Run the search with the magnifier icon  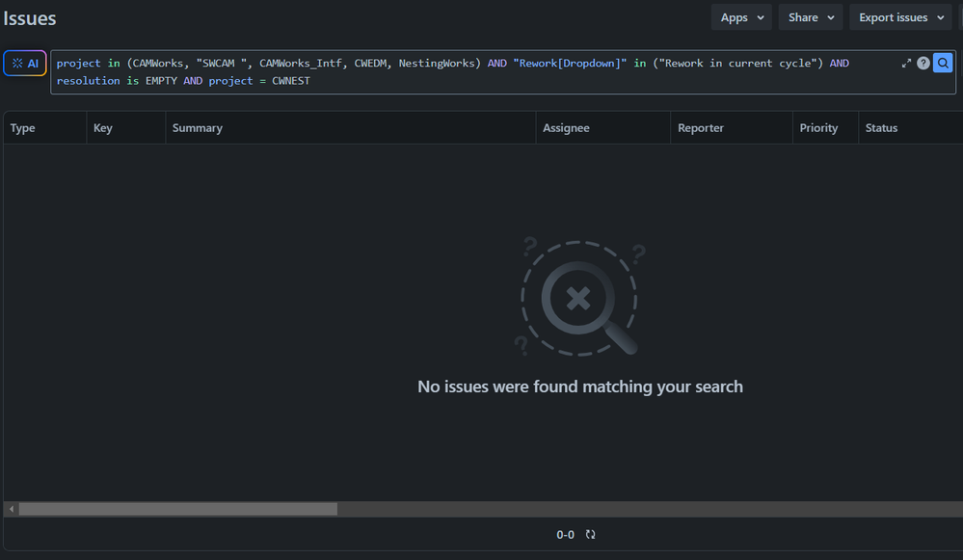click(943, 63)
